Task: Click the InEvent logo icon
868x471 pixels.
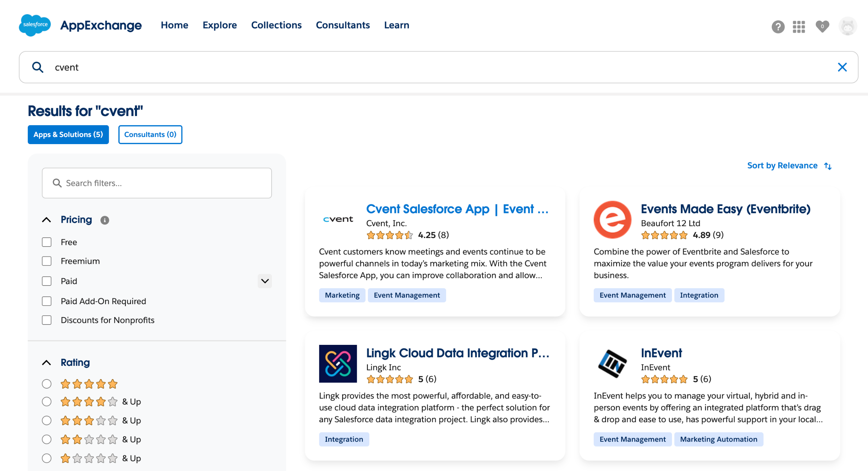Action: [612, 364]
